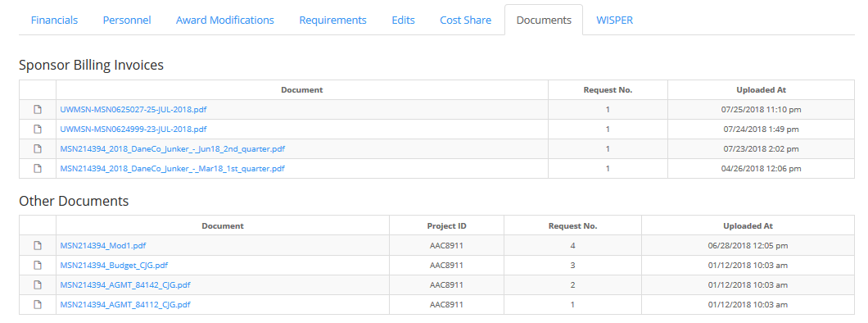The image size is (868, 323).
Task: Click upload date 07/23/2018 2:02 pm
Action: click(762, 149)
